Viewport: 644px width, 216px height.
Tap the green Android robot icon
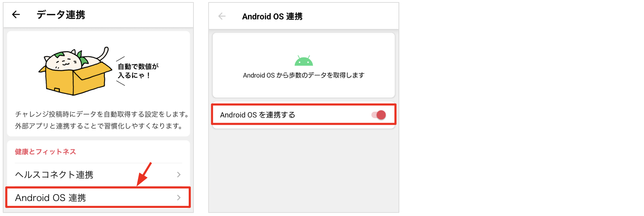304,61
